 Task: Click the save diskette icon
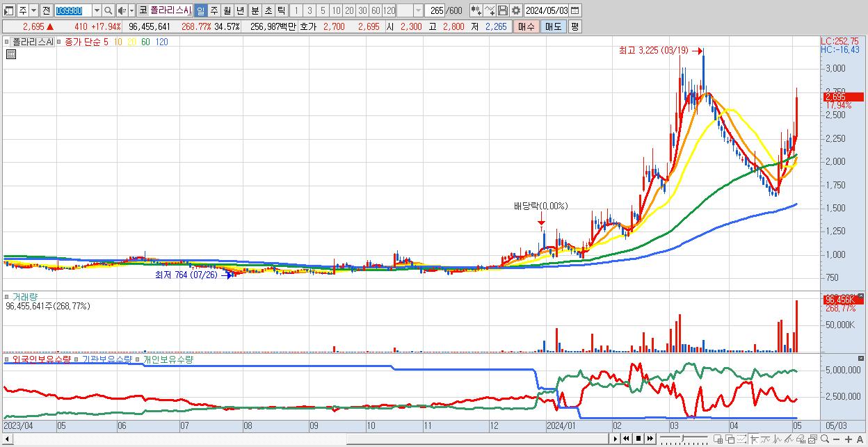503,10
